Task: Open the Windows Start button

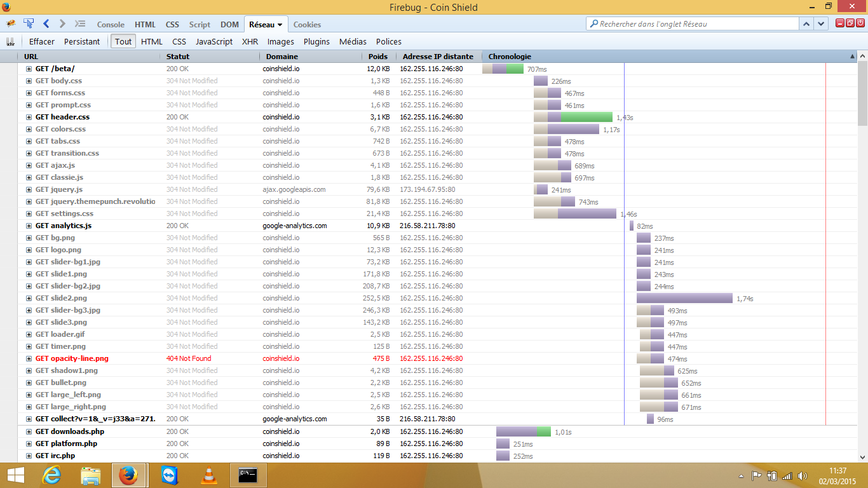Action: pyautogui.click(x=15, y=475)
